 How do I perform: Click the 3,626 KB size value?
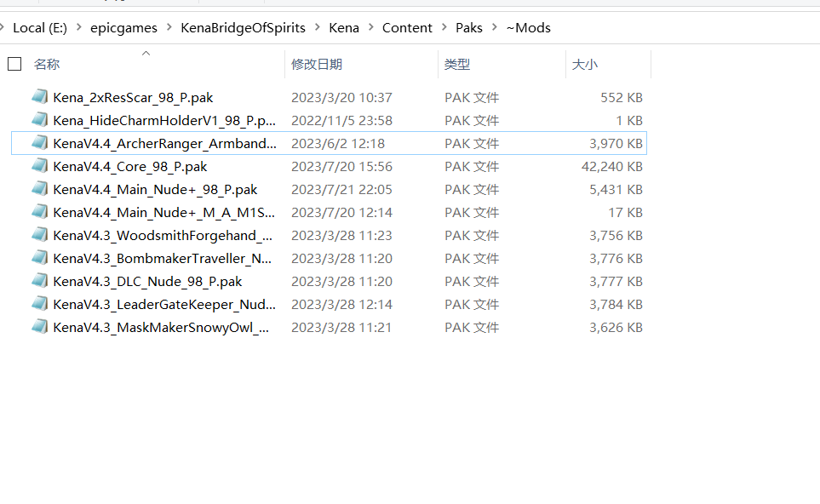pos(616,328)
